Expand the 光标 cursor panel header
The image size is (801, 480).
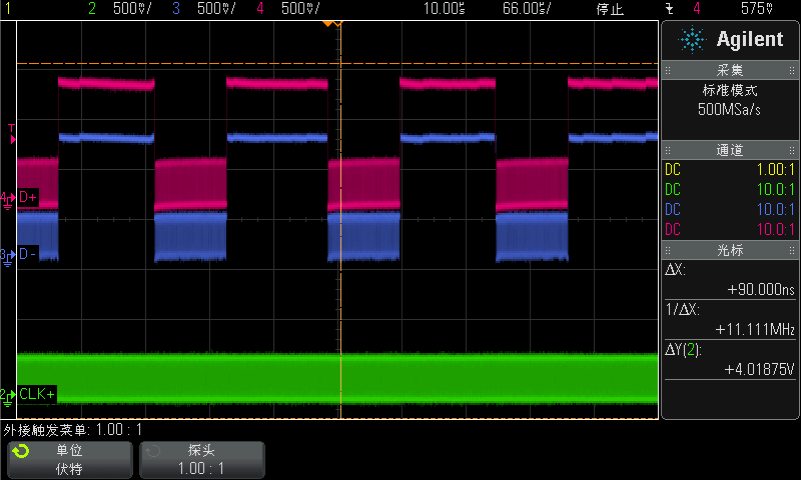[x=730, y=251]
